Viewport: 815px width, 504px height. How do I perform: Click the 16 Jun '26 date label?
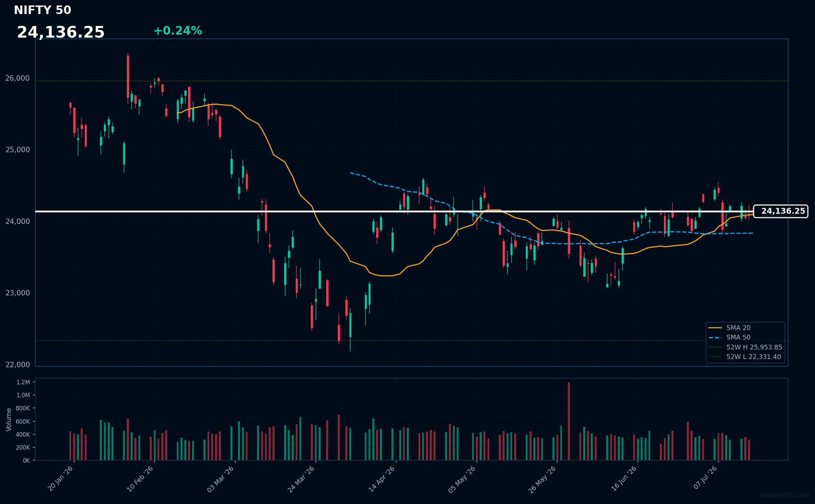[x=624, y=479]
